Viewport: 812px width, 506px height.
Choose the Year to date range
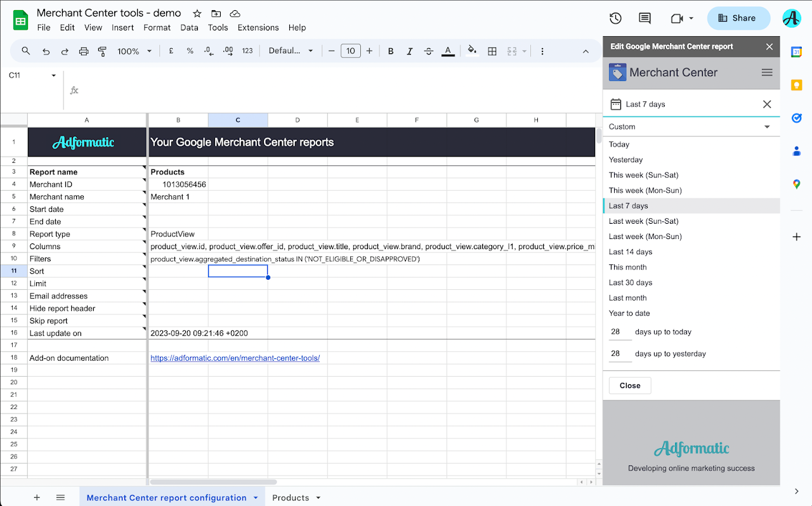pyautogui.click(x=691, y=313)
